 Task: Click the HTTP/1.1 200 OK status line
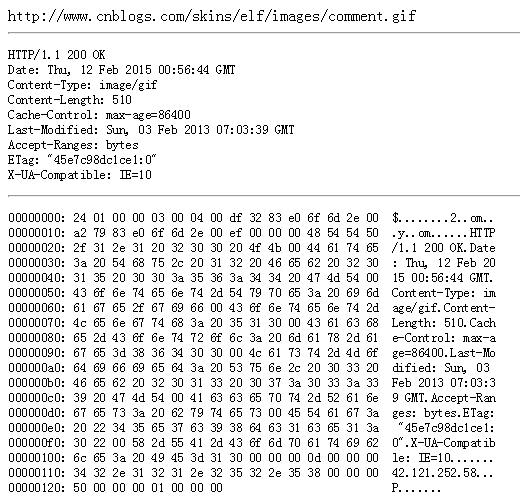click(56, 55)
